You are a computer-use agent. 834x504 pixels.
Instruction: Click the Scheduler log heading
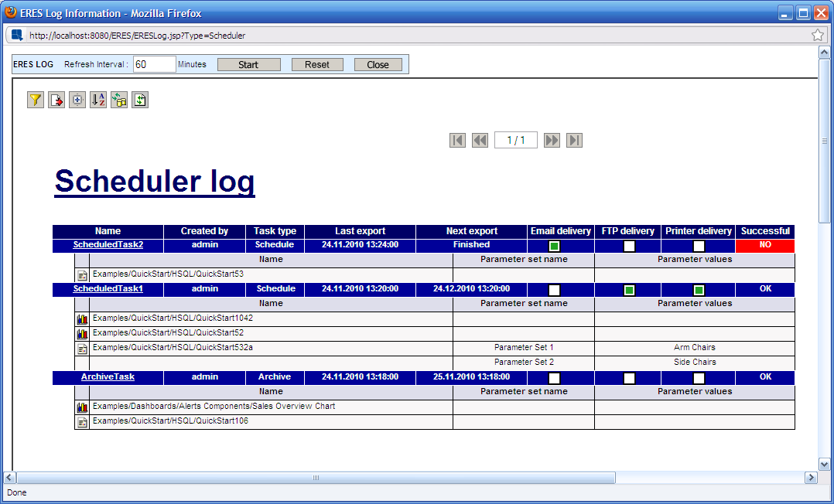(x=155, y=182)
